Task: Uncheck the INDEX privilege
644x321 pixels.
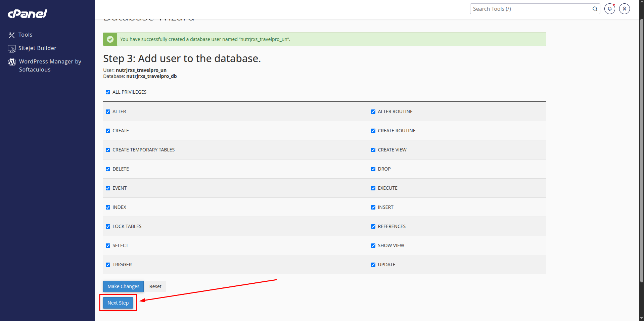Action: (x=108, y=207)
